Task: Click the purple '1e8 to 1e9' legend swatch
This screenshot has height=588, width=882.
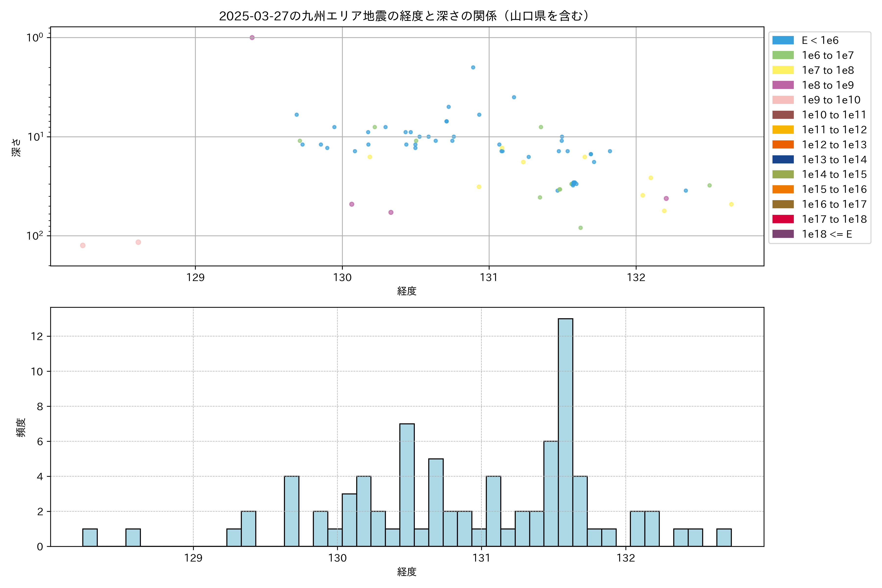Action: 783,85
